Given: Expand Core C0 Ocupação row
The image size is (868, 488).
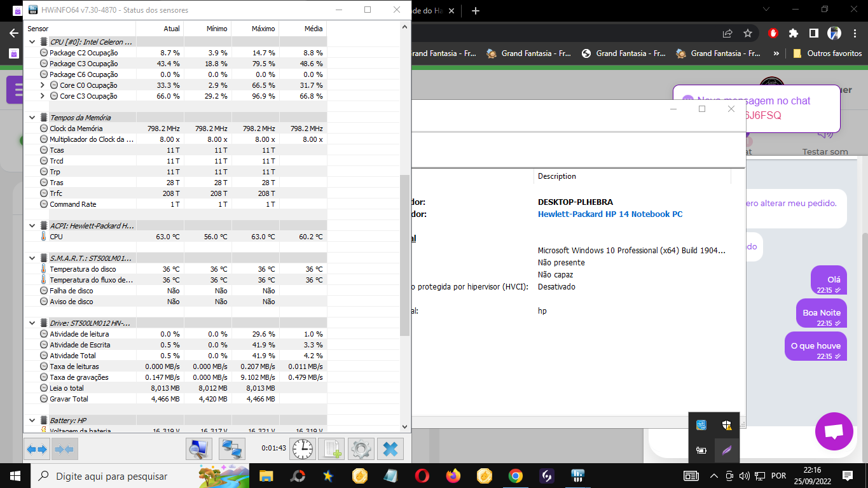Looking at the screenshot, I should (x=42, y=85).
